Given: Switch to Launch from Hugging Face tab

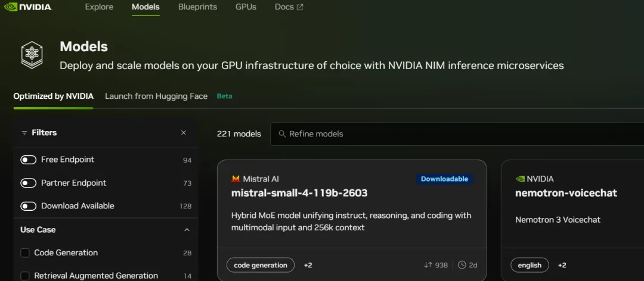Looking at the screenshot, I should point(156,96).
